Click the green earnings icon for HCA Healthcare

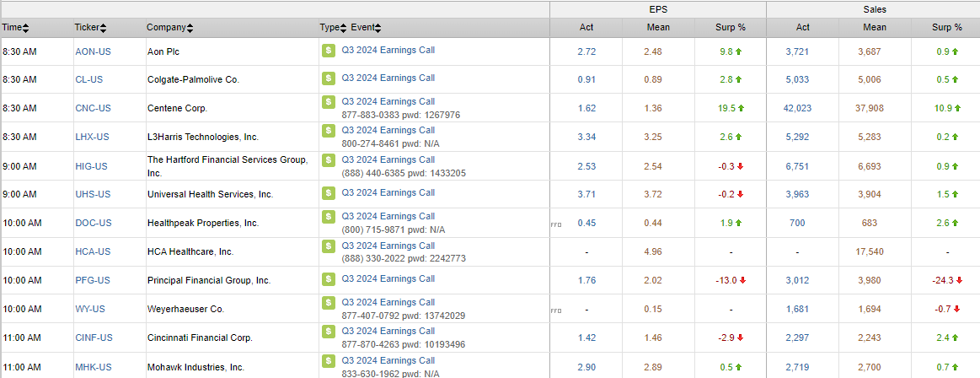pos(328,246)
